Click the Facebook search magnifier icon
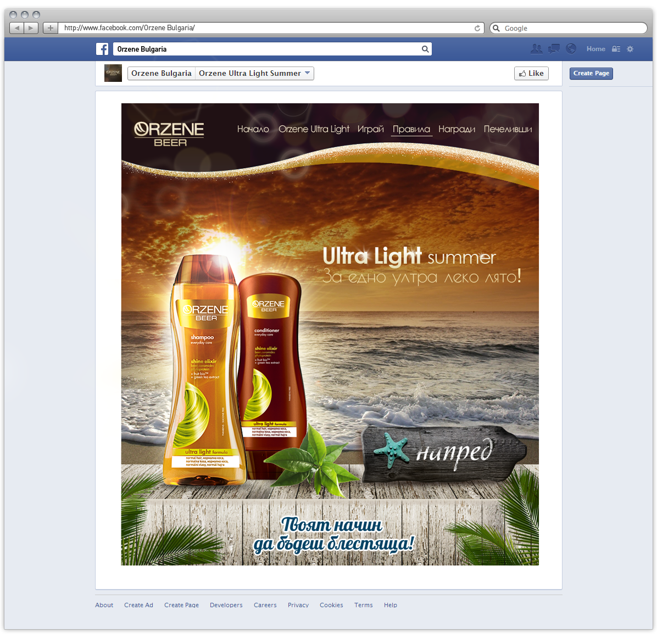657x644 pixels. (x=425, y=49)
